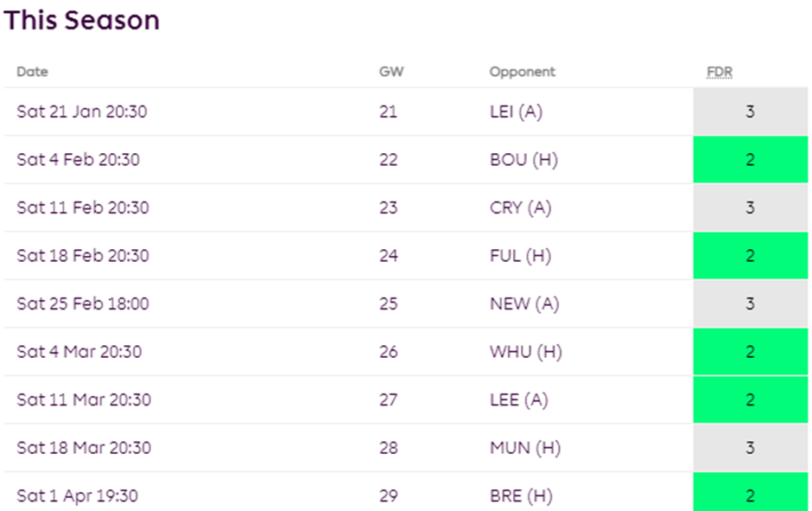Screen dimensions: 812x511
Task: Click the green FDR cell for gameweek 22
Action: (x=750, y=160)
